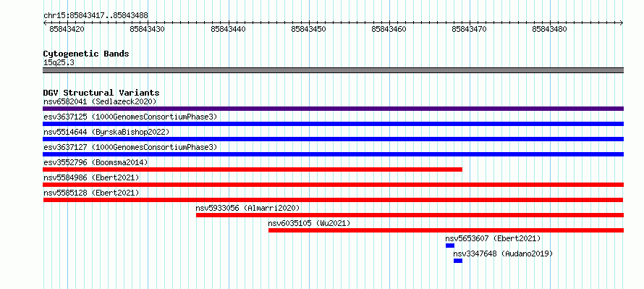The width and height of the screenshot is (644, 289).
Task: Open the esv3637127 (1000GenomesConsortiumPhase3) label
Action: click(x=130, y=147)
